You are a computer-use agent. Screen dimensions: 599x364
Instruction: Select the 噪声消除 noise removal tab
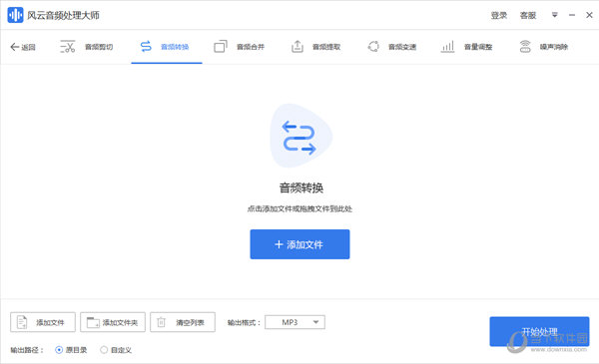coord(544,47)
